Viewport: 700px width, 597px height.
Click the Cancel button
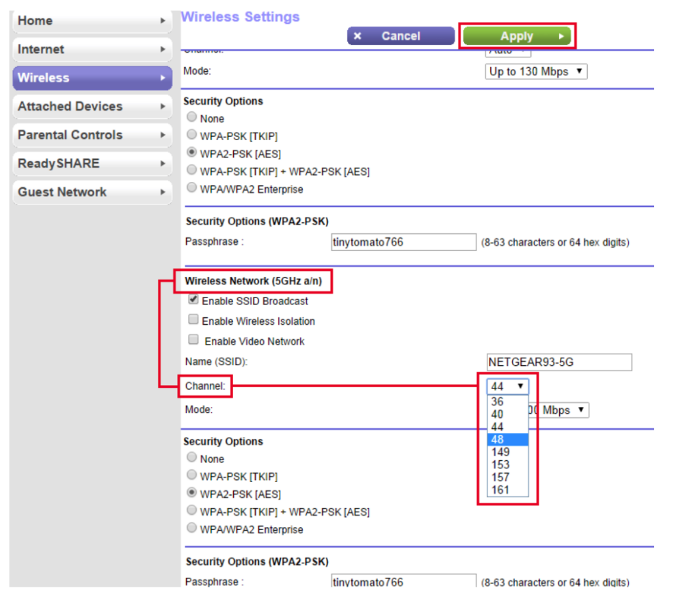tap(401, 36)
